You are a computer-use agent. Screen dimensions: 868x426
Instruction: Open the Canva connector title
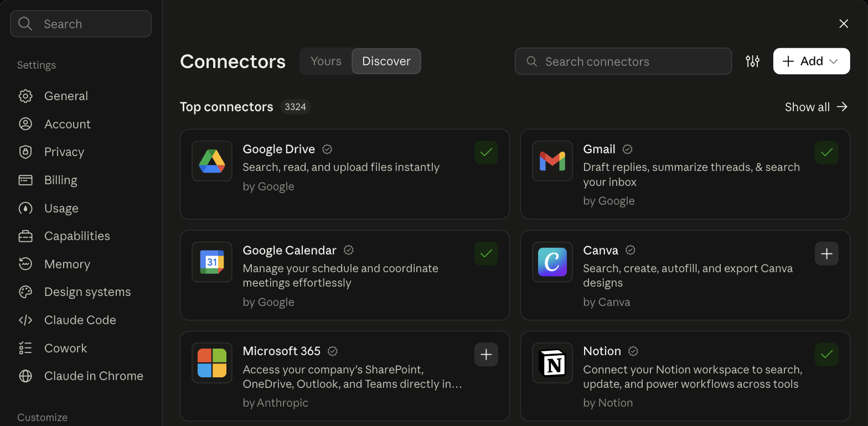(x=601, y=251)
